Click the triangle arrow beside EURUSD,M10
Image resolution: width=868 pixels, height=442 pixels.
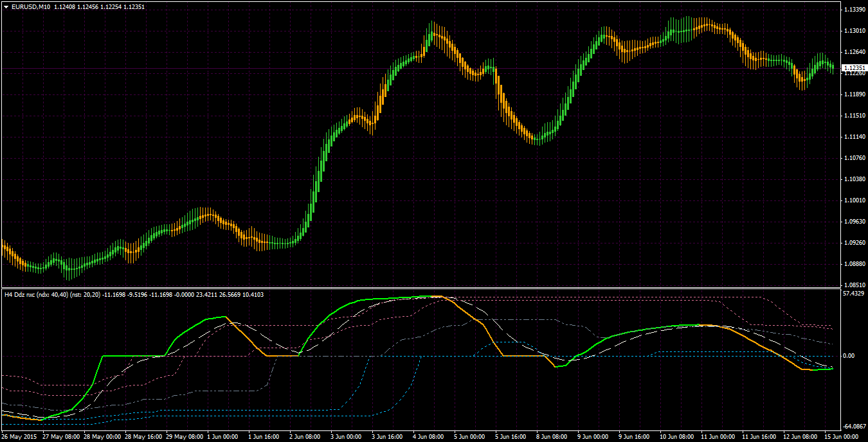6,6
